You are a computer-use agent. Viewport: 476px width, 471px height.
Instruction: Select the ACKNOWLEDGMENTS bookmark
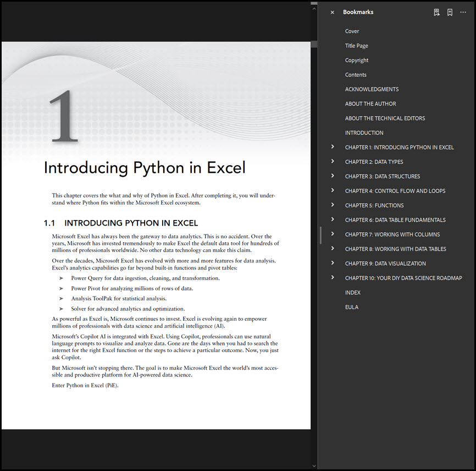pyautogui.click(x=372, y=89)
